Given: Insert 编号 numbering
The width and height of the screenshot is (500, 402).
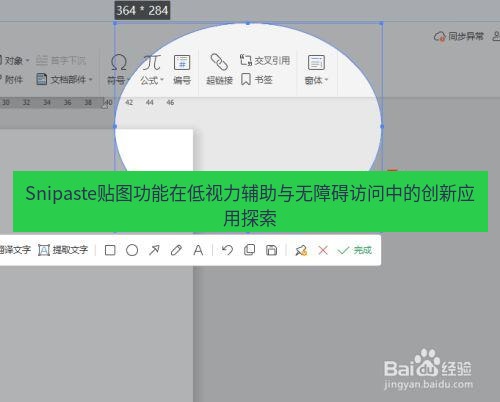Looking at the screenshot, I should point(182,70).
